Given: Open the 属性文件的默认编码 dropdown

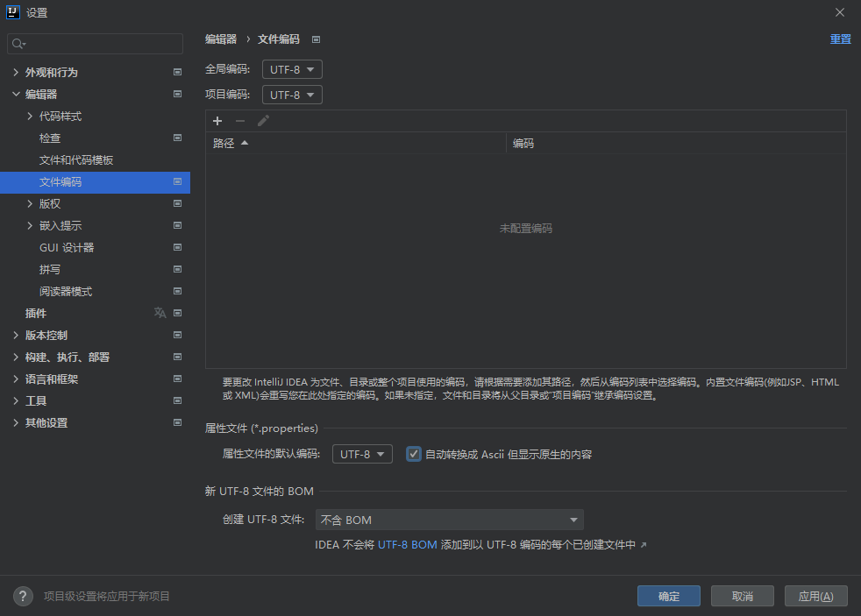Looking at the screenshot, I should click(x=362, y=454).
